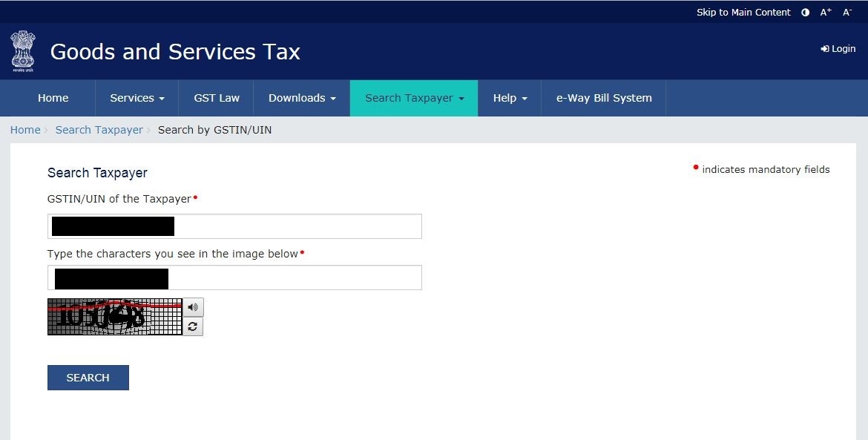The image size is (868, 440).
Task: Click the GST national emblem logo
Action: [22, 49]
